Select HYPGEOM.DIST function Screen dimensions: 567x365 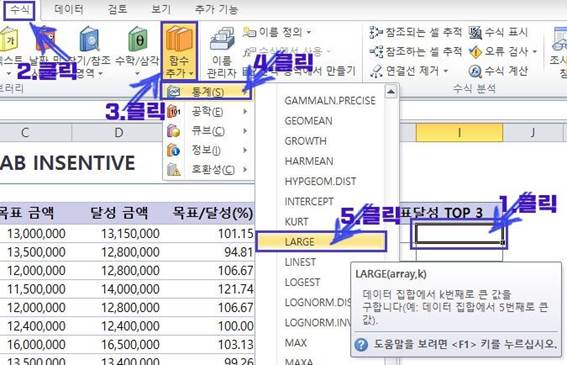tap(320, 181)
